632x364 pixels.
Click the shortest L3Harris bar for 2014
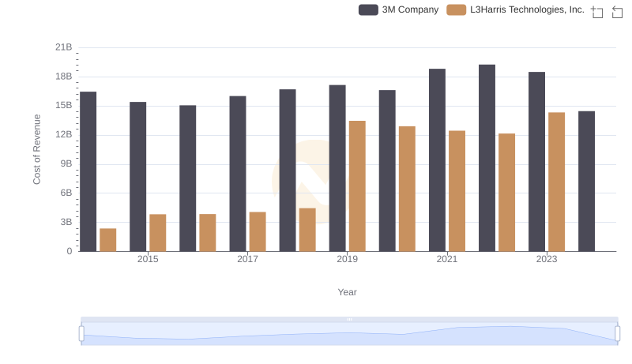[108, 240]
